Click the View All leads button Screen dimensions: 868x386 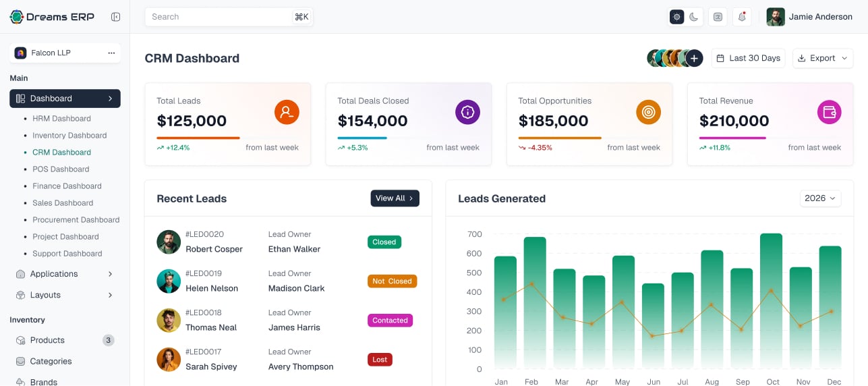point(395,198)
